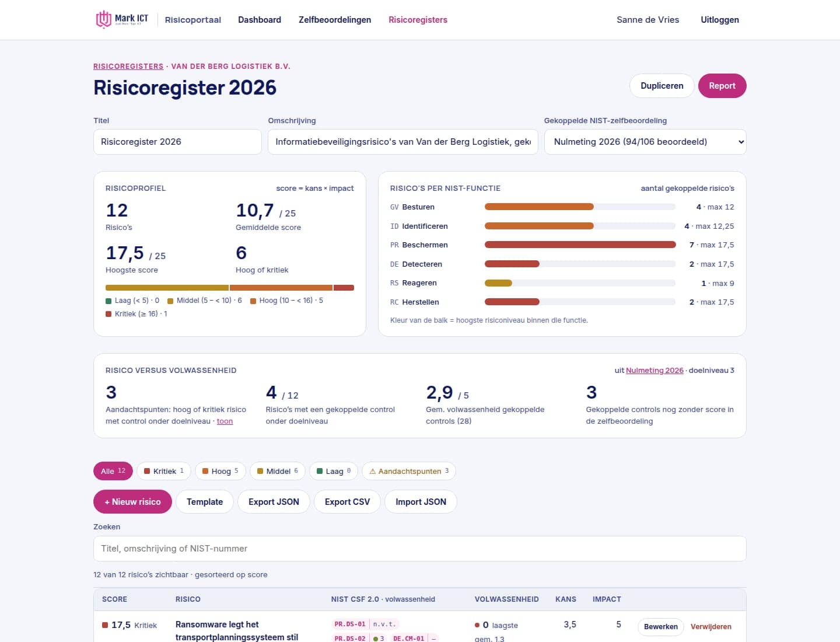Select the Risicoregisters navigation item
Screen dimensions: 840x642
[x=418, y=20]
